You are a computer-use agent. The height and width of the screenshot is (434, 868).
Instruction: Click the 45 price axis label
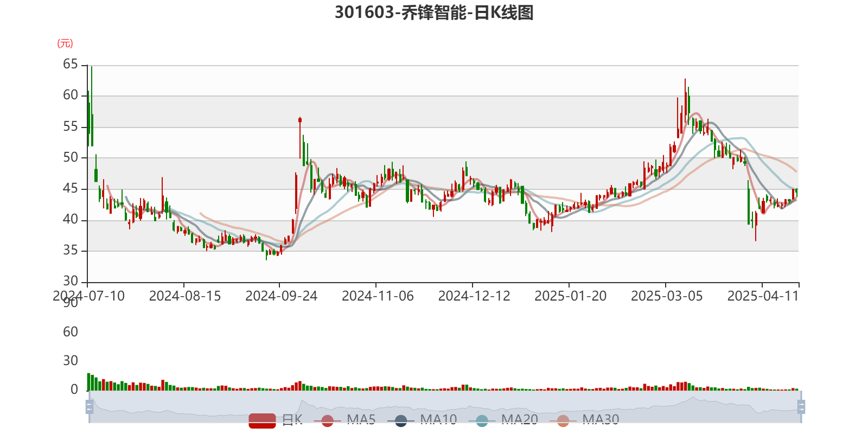click(71, 189)
